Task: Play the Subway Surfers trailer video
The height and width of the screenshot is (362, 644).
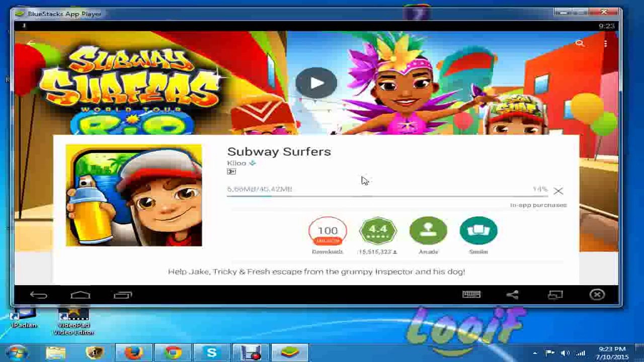Action: pyautogui.click(x=316, y=83)
